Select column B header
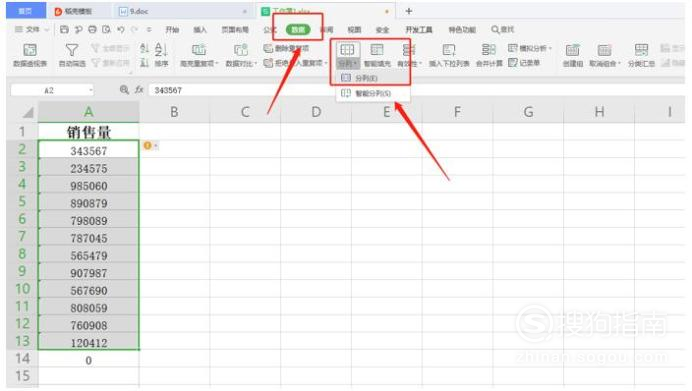Image resolution: width=692 pixels, height=391 pixels. point(174,112)
